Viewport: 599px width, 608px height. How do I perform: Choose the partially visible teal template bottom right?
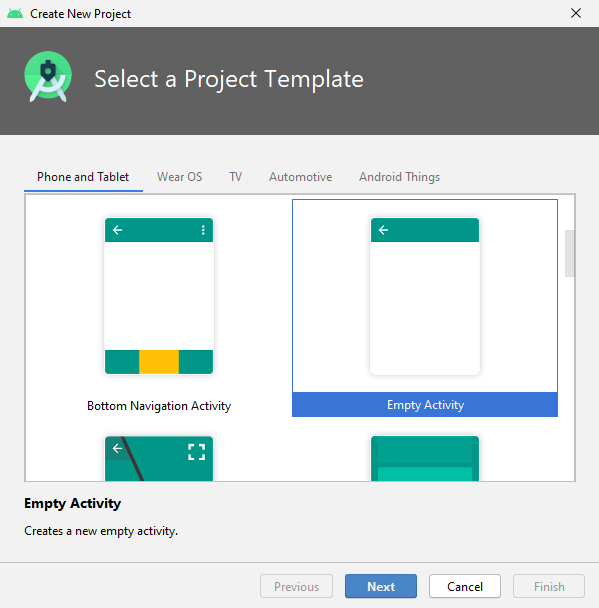[425, 458]
